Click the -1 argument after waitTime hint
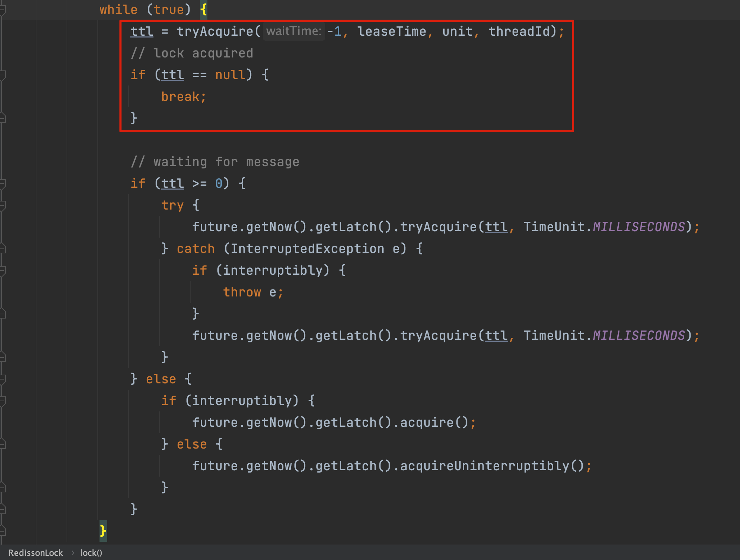The height and width of the screenshot is (560, 740). coord(334,32)
